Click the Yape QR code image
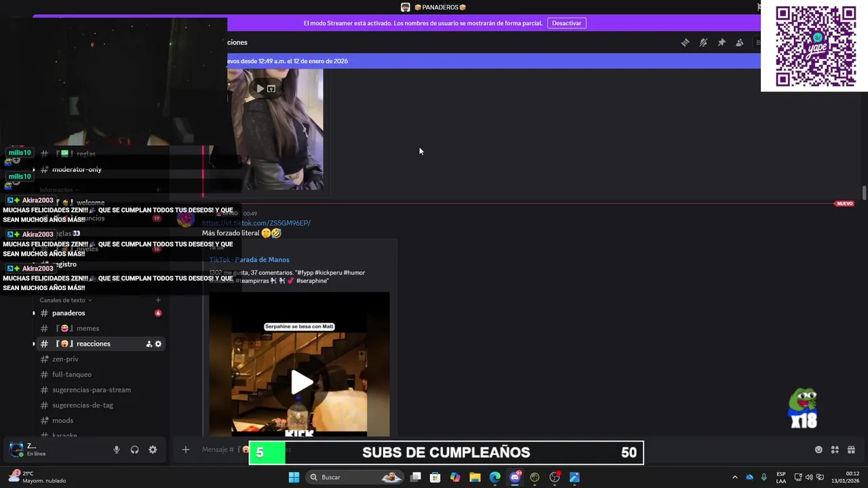The image size is (868, 488). (x=814, y=46)
